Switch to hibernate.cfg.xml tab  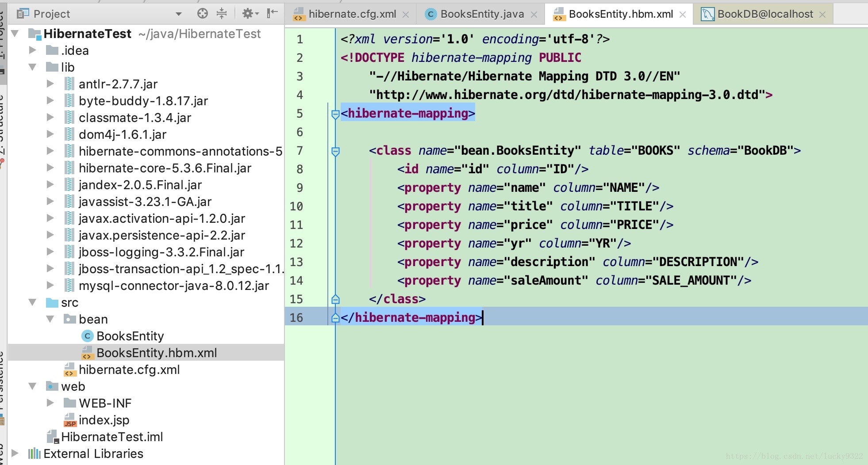pyautogui.click(x=352, y=14)
